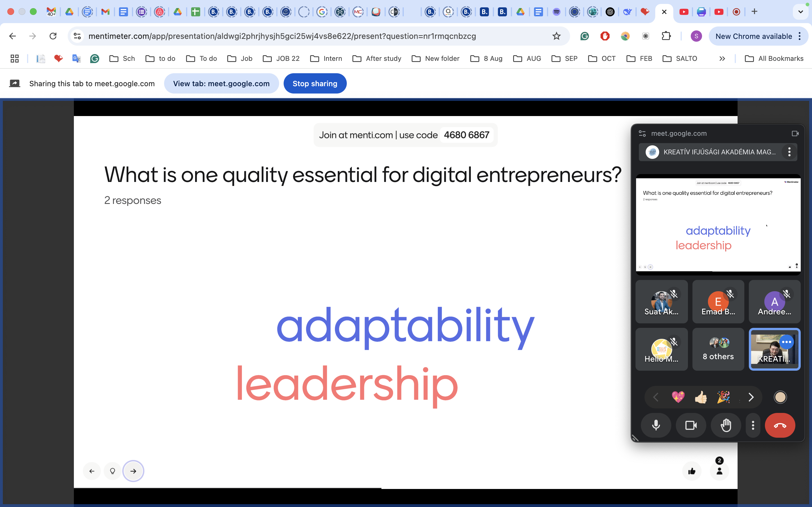Go to next Mentimeter slide
Viewport: 812px width, 507px height.
[x=133, y=471]
